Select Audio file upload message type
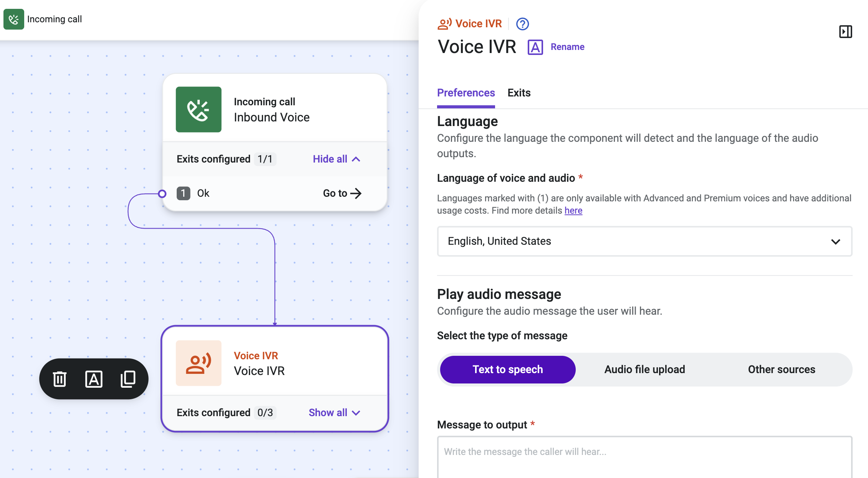The height and width of the screenshot is (478, 868). click(x=644, y=369)
